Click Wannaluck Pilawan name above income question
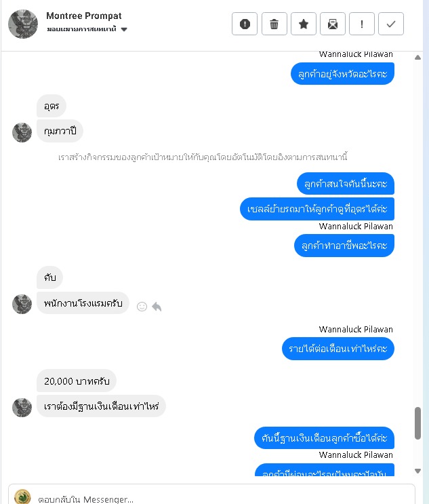The width and height of the screenshot is (429, 504). 355,330
